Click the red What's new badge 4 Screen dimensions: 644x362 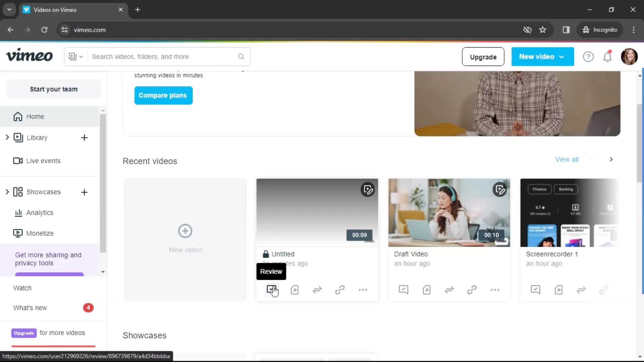click(88, 308)
